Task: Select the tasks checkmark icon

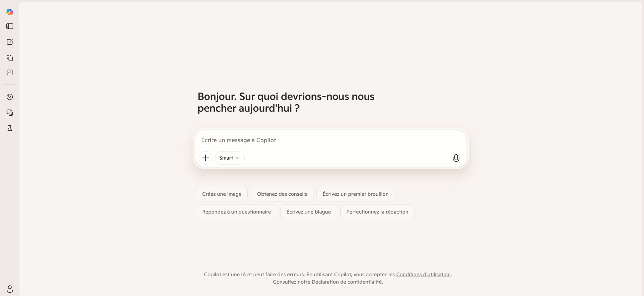Action: tap(9, 72)
